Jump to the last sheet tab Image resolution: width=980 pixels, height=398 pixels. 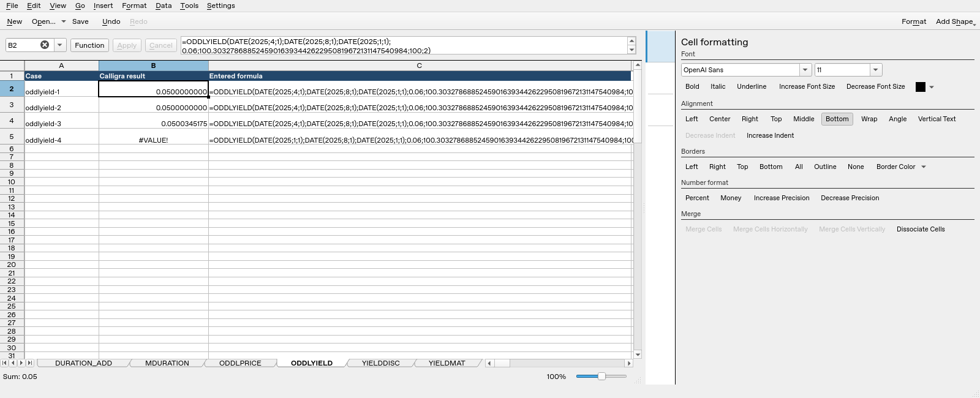pos(30,363)
